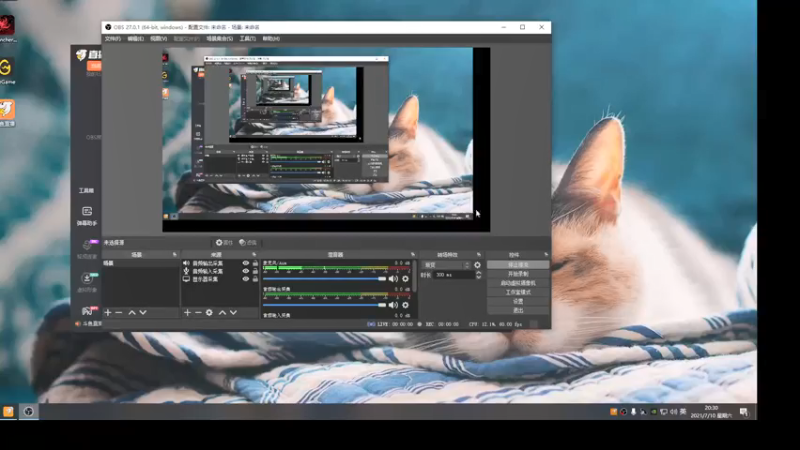Click the 启动虚拟摄像机 button
This screenshot has height=450, width=800.
(518, 283)
